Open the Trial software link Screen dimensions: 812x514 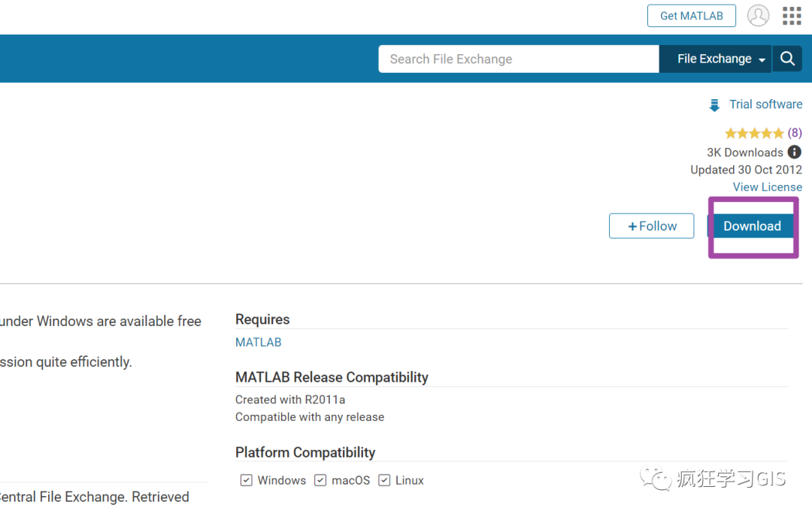[766, 104]
